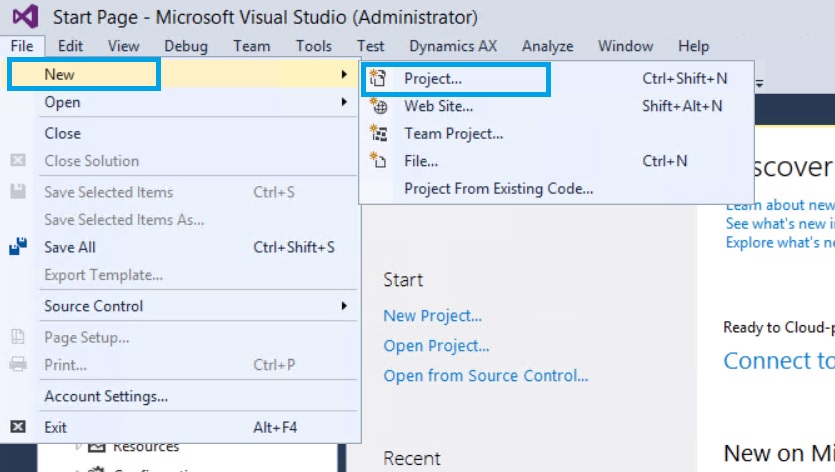The image size is (835, 472).
Task: Open the Team menu
Action: 251,46
